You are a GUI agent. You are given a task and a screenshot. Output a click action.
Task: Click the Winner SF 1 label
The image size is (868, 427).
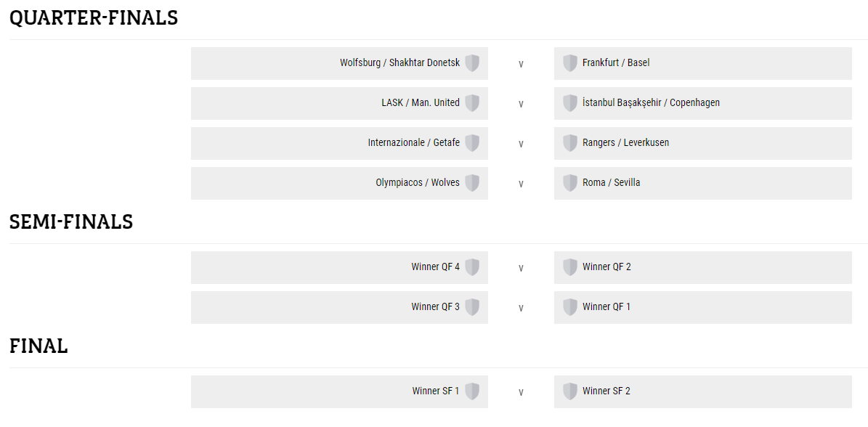click(x=436, y=391)
